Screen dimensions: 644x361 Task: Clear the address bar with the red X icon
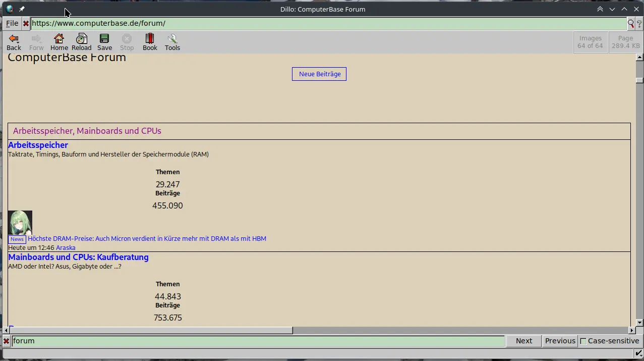pos(25,23)
